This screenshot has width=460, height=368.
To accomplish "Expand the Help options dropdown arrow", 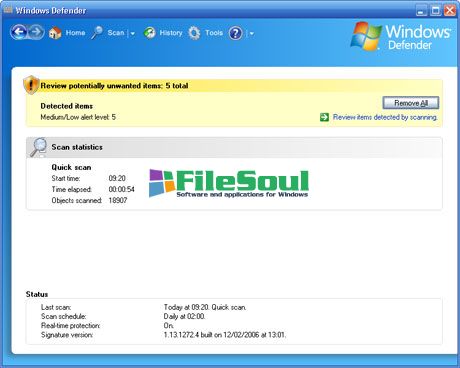I will [252, 33].
